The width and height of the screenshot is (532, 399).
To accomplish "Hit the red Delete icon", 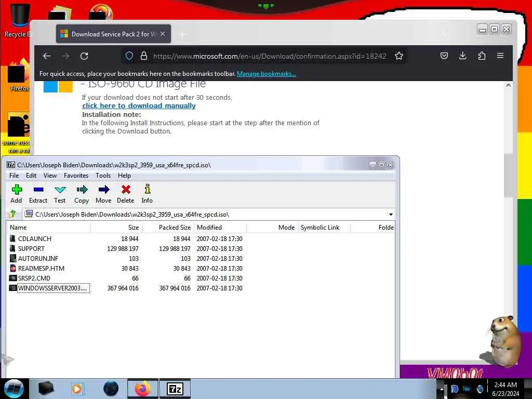I will pyautogui.click(x=126, y=194).
